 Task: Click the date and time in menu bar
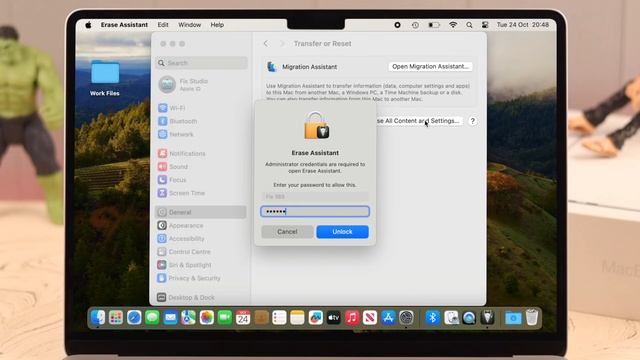522,25
